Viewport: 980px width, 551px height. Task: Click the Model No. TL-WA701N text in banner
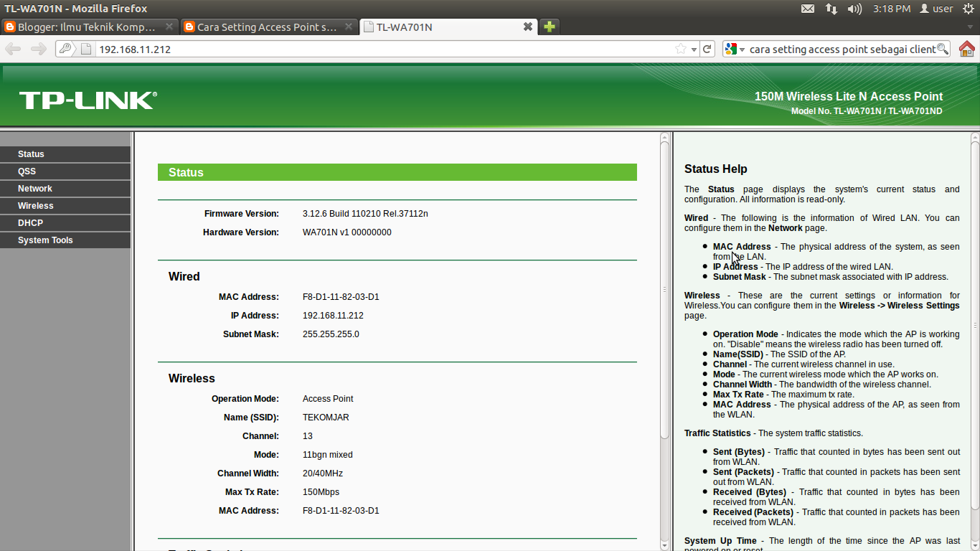(867, 111)
